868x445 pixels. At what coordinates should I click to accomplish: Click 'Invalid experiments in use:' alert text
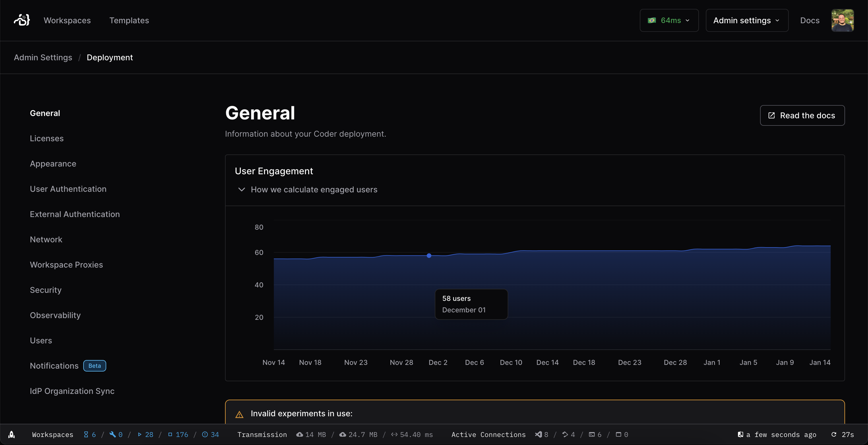[302, 414]
